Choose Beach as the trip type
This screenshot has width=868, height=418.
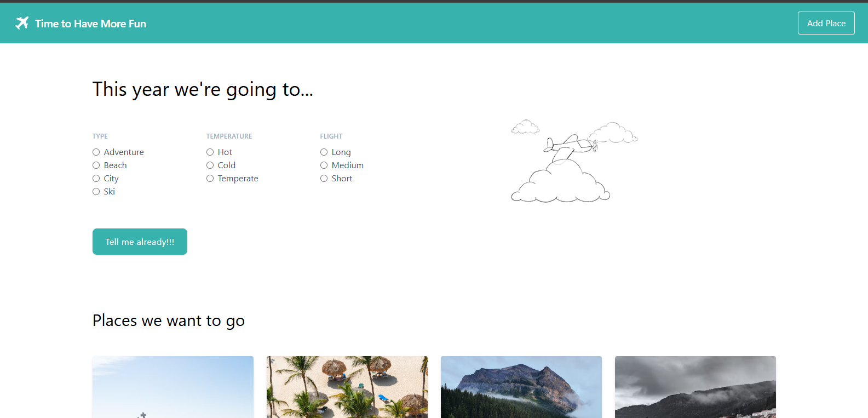pyautogui.click(x=96, y=165)
